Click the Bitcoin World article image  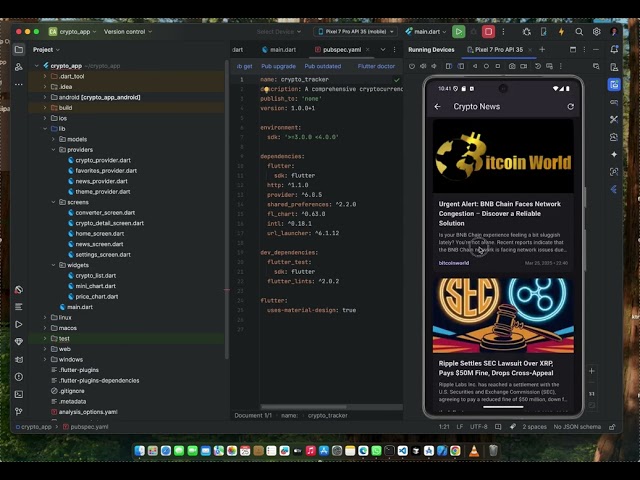[503, 156]
